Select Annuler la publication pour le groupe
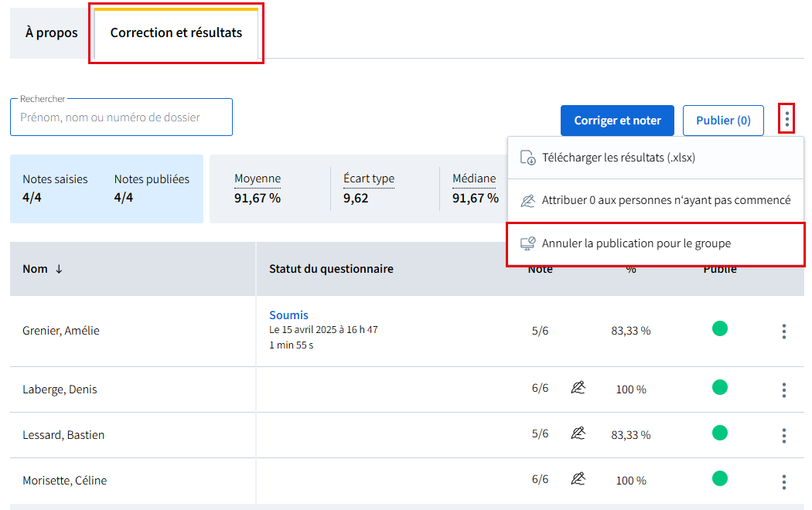 (636, 243)
